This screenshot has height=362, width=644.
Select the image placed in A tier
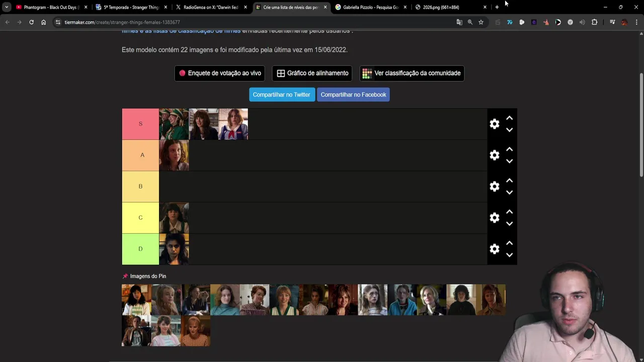(x=174, y=155)
